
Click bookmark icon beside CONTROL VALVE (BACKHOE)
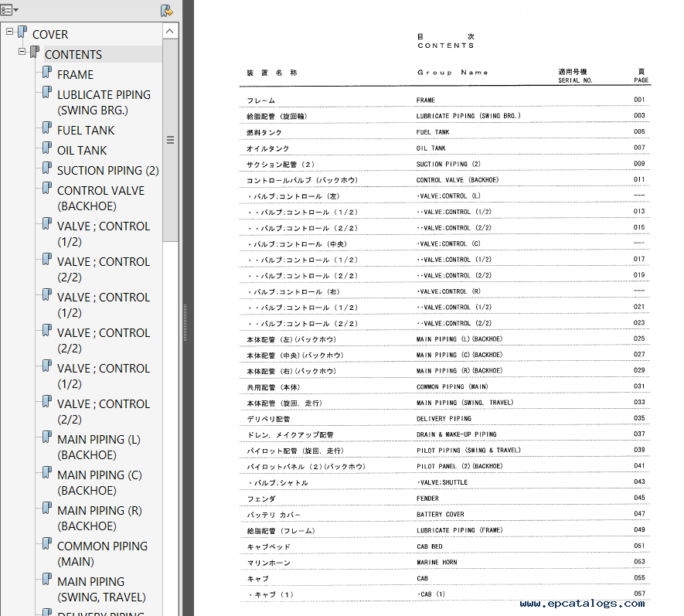pyautogui.click(x=46, y=188)
